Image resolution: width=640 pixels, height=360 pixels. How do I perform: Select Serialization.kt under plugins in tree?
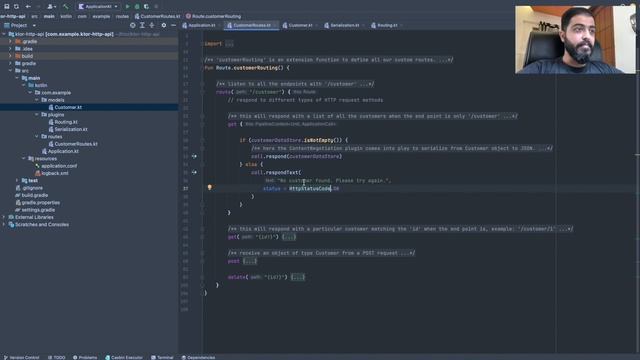coord(68,129)
